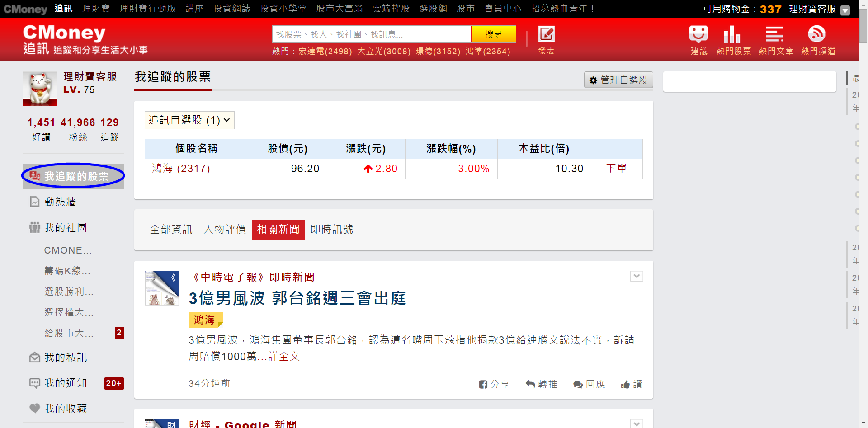Click the CMoney 追訊 header logo
The height and width of the screenshot is (428, 868).
click(85, 40)
